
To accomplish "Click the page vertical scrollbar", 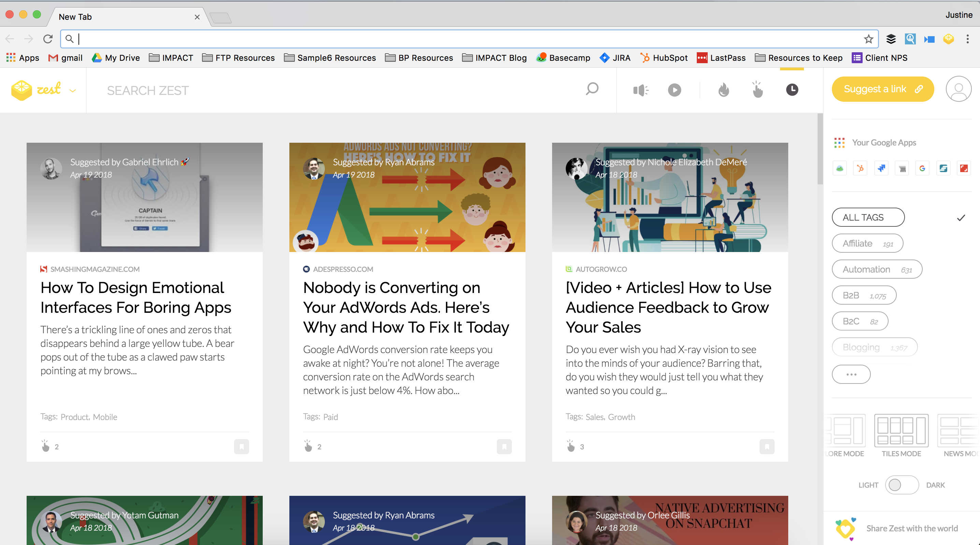I will point(820,149).
